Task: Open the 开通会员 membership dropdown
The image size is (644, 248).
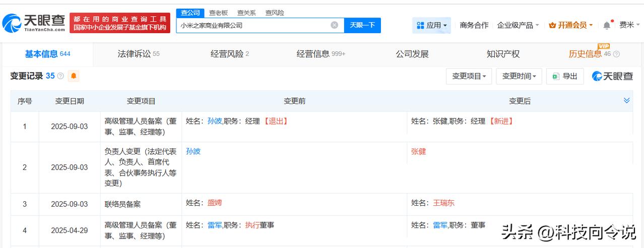Action: [x=570, y=25]
